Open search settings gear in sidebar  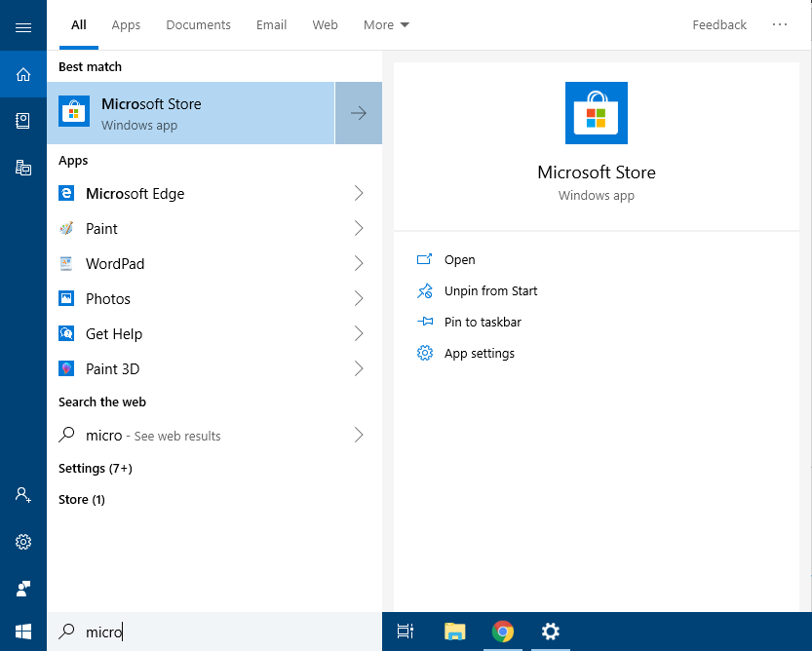point(23,542)
